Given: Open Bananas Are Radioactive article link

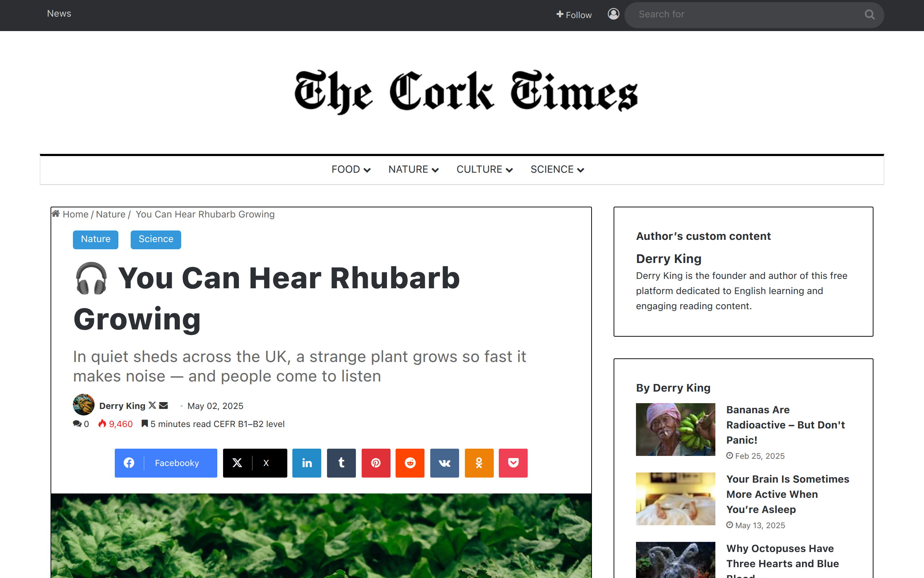Looking at the screenshot, I should pos(785,425).
